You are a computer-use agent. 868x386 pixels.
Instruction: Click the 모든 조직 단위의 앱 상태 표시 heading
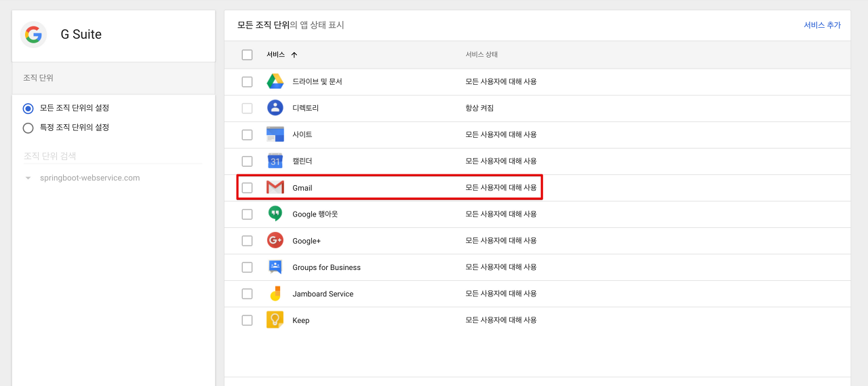(x=291, y=25)
